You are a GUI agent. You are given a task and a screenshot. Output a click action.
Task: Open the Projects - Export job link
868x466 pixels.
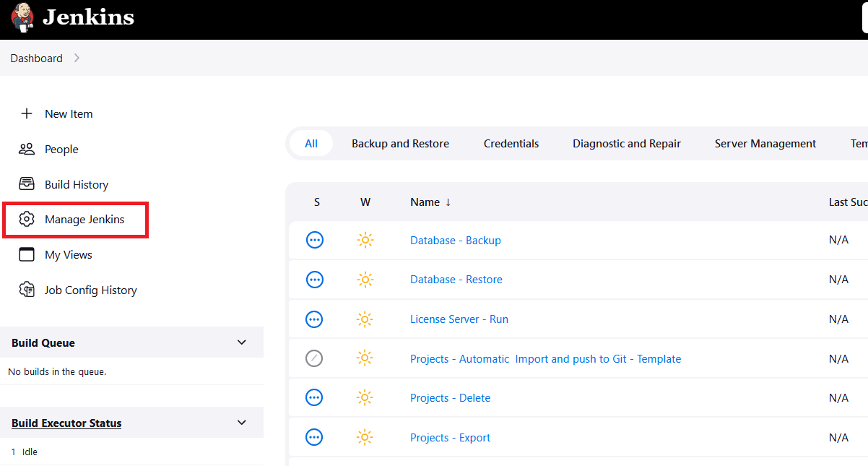coord(450,438)
